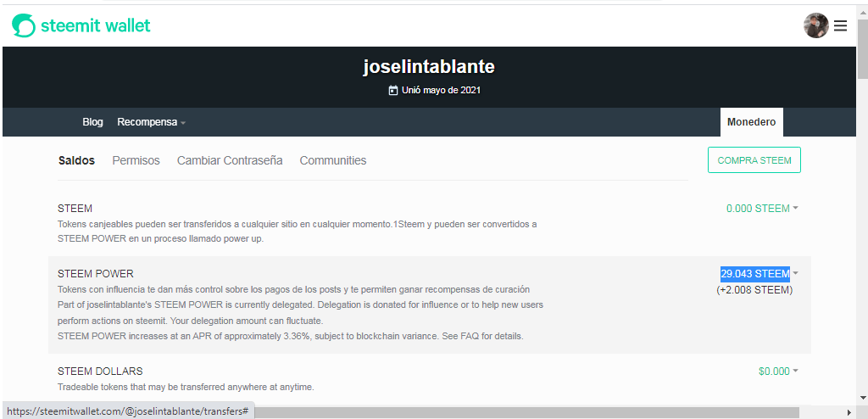Click the APR 3.36% description line
Image resolution: width=868 pixels, height=419 pixels.
[x=291, y=337]
